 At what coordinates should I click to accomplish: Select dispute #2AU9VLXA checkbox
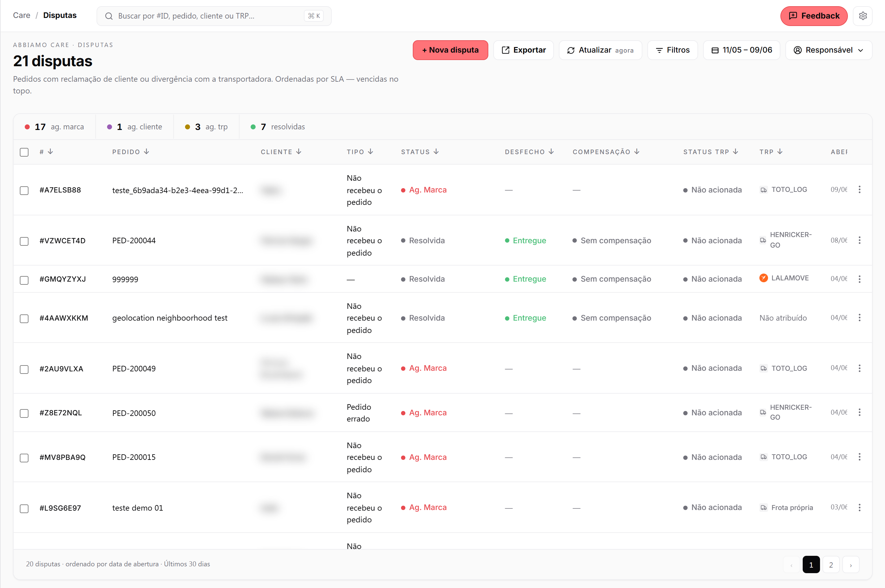click(24, 370)
